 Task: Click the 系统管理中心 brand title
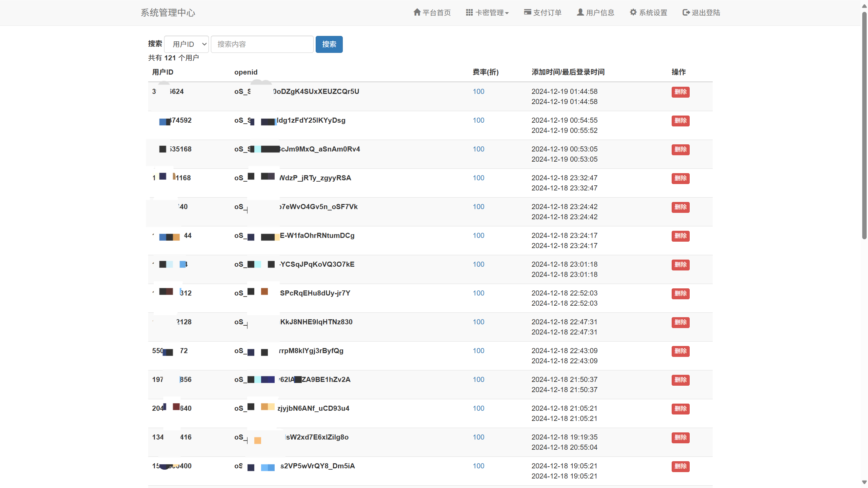168,13
